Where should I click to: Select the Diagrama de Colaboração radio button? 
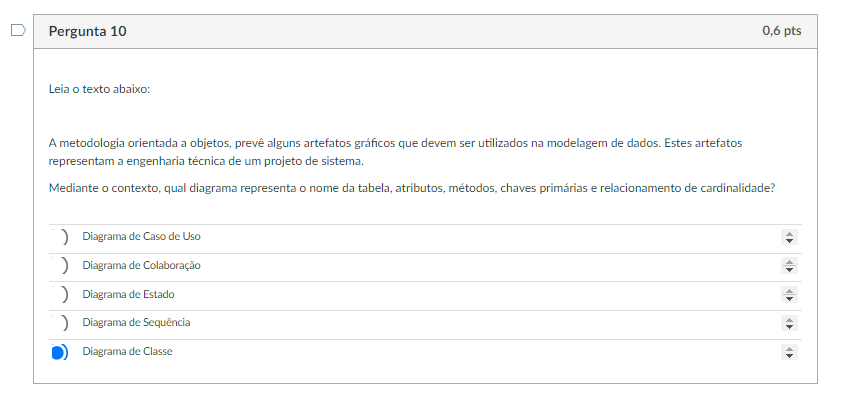[x=60, y=265]
